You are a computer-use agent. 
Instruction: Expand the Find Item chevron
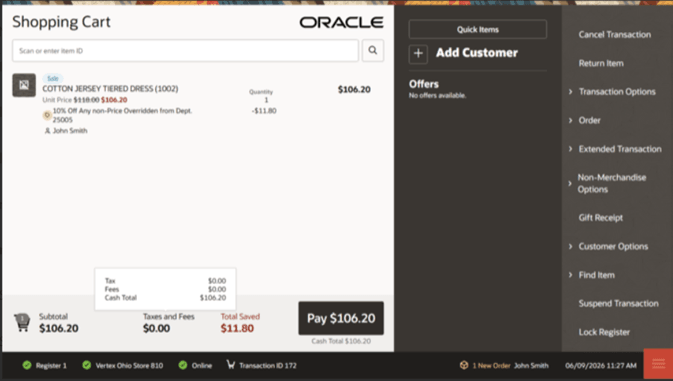[570, 275]
